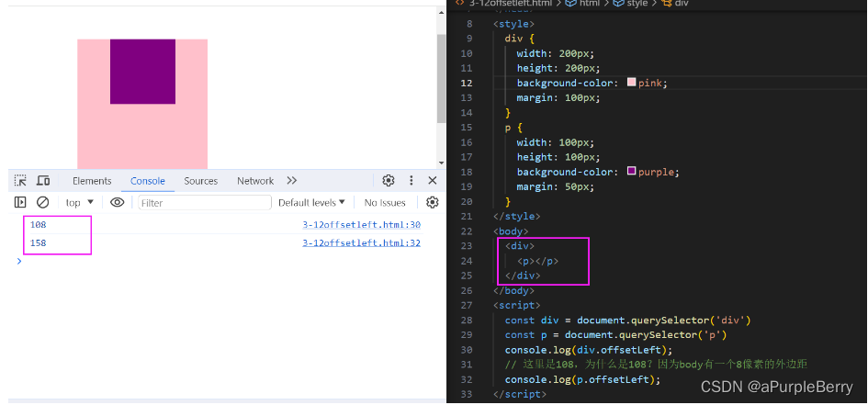Click the purple square in the page
Viewport: 868px width, 405px height.
pos(142,72)
